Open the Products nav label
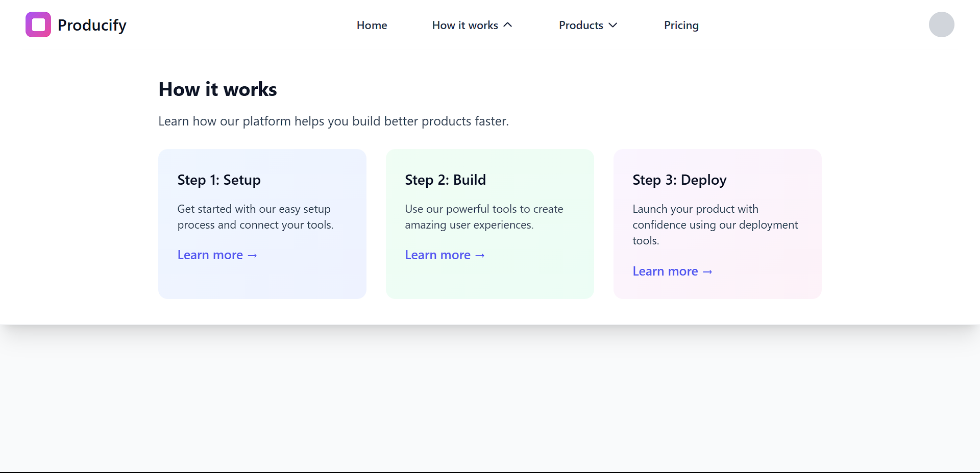Screen dimensions: 980x473 580,25
